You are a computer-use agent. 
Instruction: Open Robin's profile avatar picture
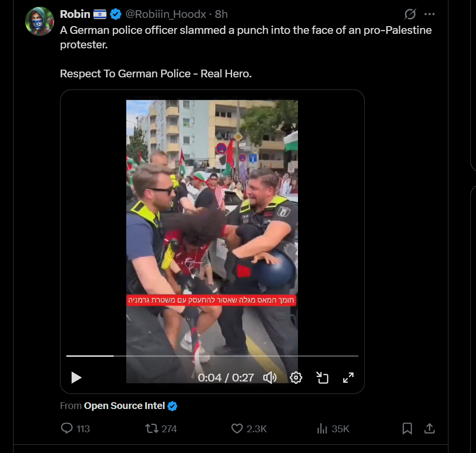(40, 21)
